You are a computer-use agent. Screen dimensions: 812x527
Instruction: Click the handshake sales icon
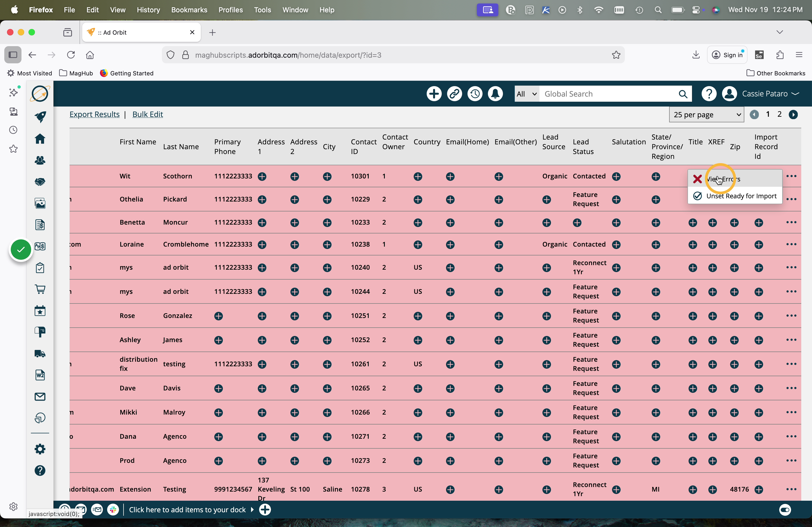40,182
